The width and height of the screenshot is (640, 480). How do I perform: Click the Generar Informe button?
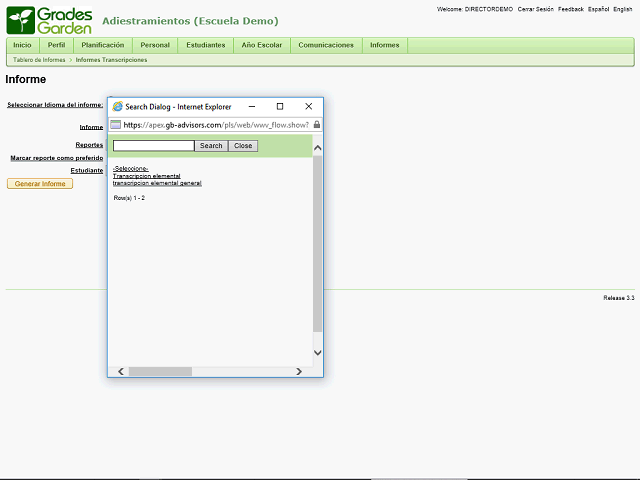(x=40, y=184)
